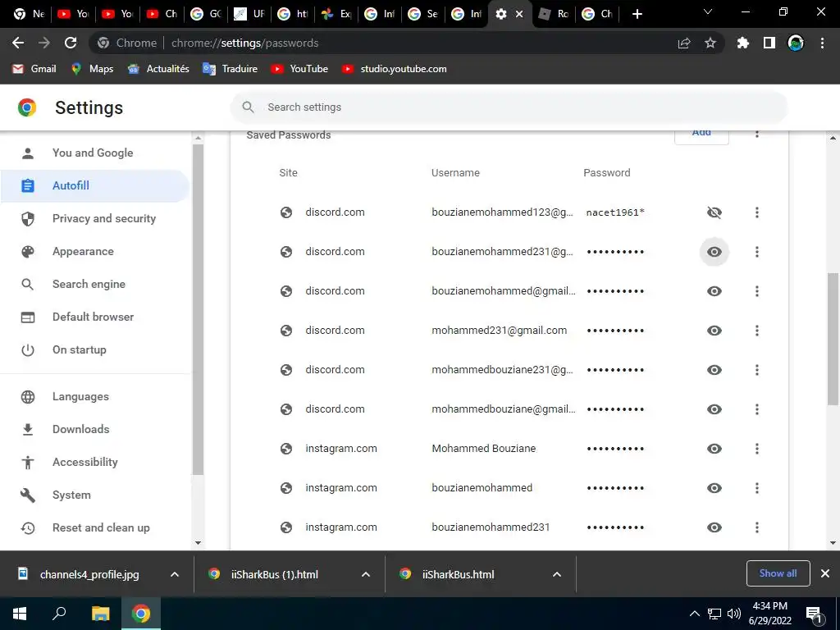Open more actions for bouzianemohammed@gmail discord entry
This screenshot has height=630, width=840.
(757, 291)
